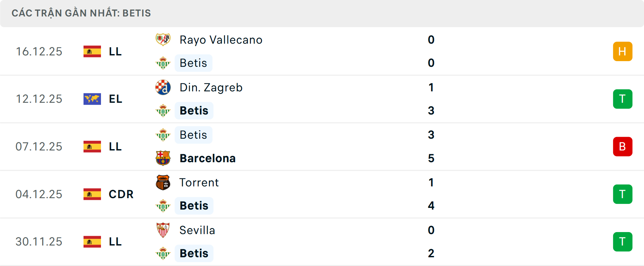644x266 pixels.
Task: Click the Dinamo Zagreb club crest
Action: click(x=163, y=87)
